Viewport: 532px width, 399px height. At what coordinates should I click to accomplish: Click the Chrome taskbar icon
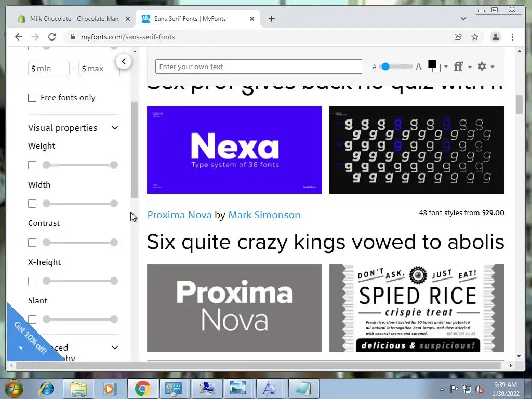142,389
